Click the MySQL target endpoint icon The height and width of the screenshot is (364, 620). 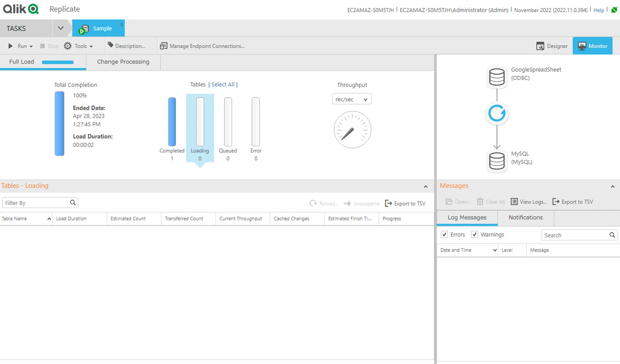point(497,161)
